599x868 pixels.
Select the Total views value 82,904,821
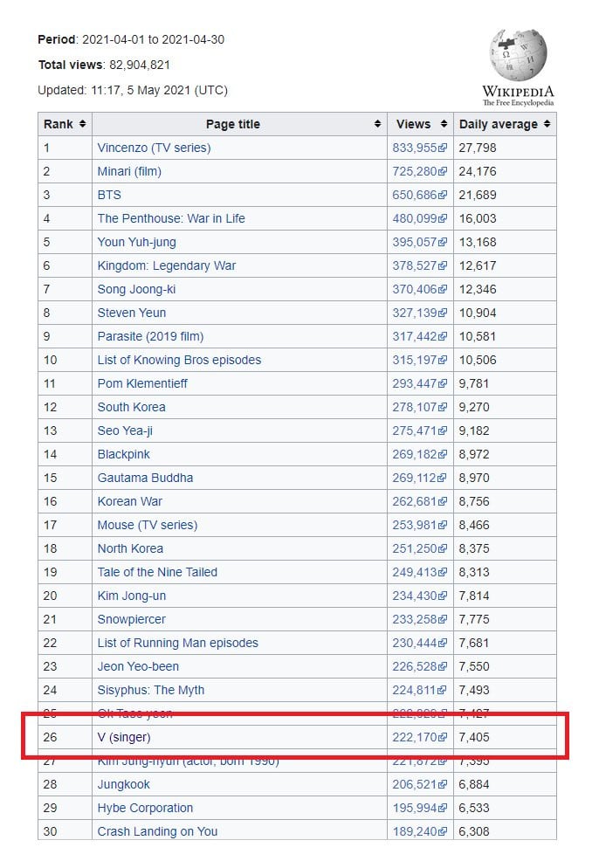point(140,65)
